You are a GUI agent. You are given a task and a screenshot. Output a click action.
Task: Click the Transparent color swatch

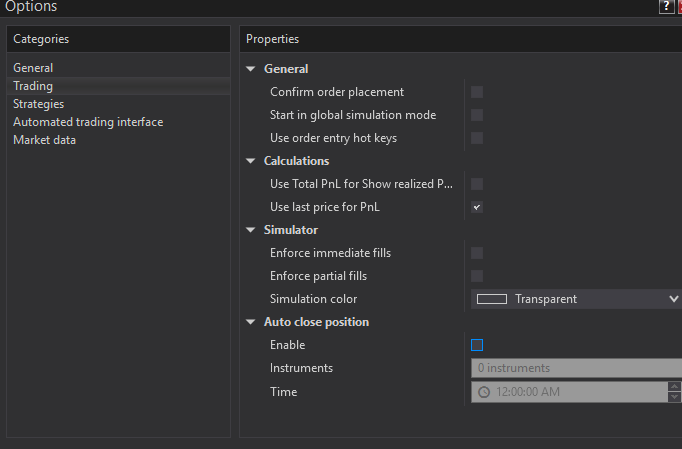coord(492,299)
